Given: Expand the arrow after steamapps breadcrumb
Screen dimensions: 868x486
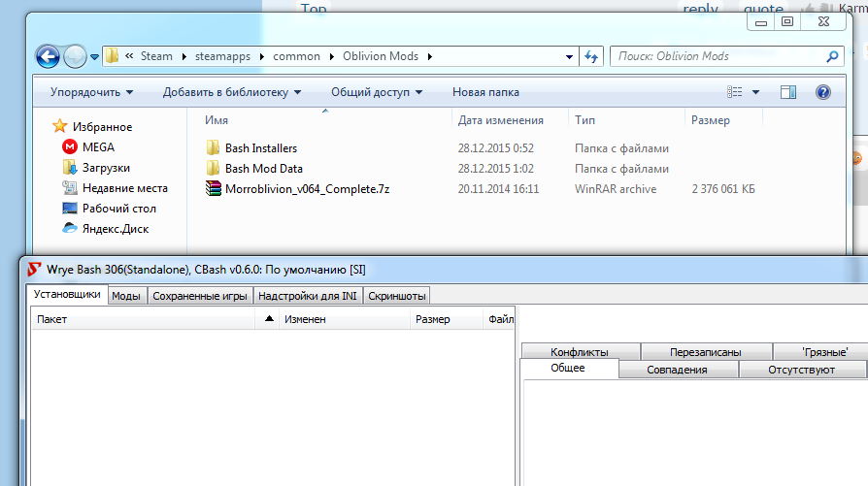Looking at the screenshot, I should pos(262,57).
